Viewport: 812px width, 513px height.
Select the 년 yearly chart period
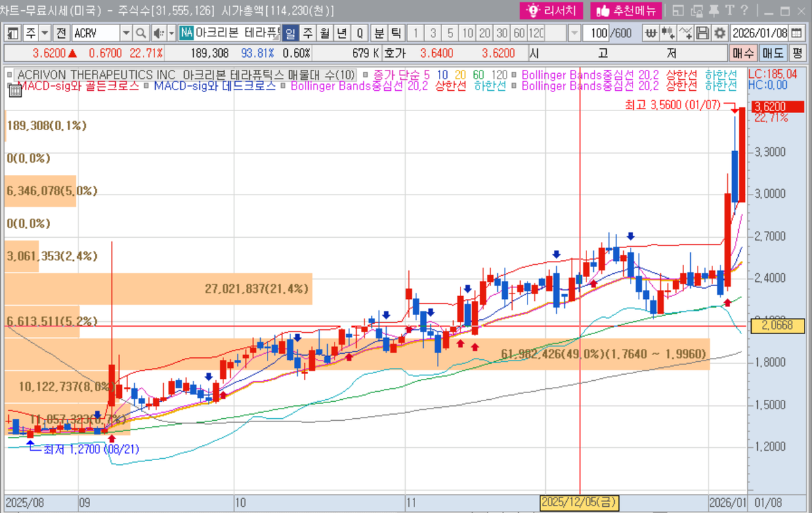click(x=342, y=34)
